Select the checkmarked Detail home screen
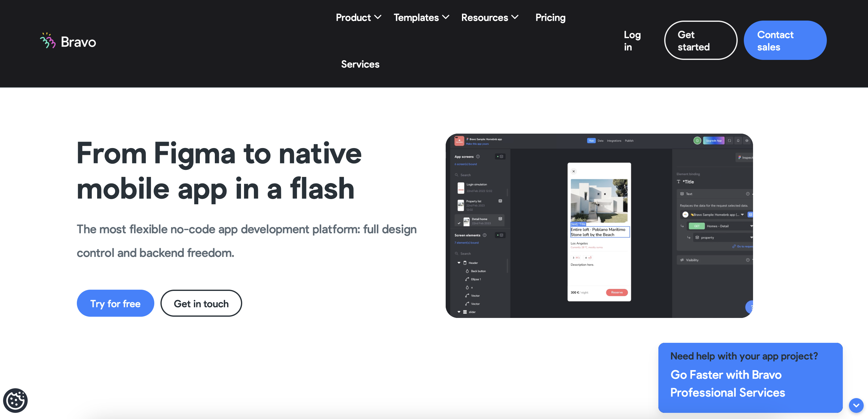The image size is (868, 419). [x=479, y=221]
